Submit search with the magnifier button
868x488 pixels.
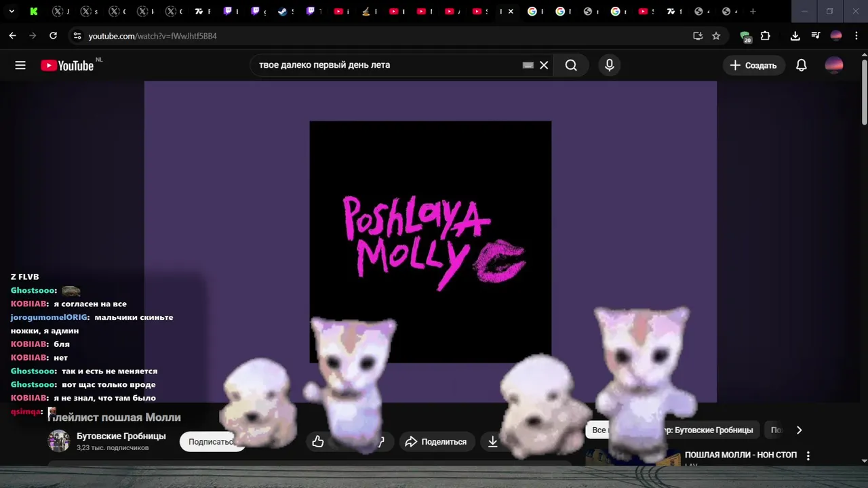click(571, 65)
